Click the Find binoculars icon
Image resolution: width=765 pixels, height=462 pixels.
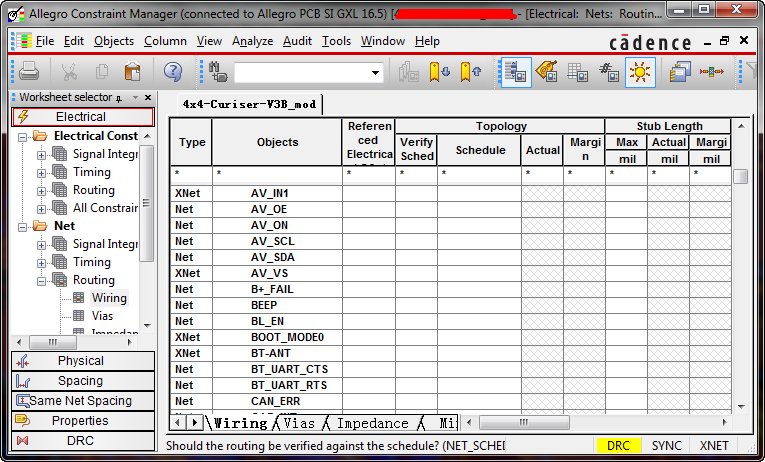coord(218,72)
